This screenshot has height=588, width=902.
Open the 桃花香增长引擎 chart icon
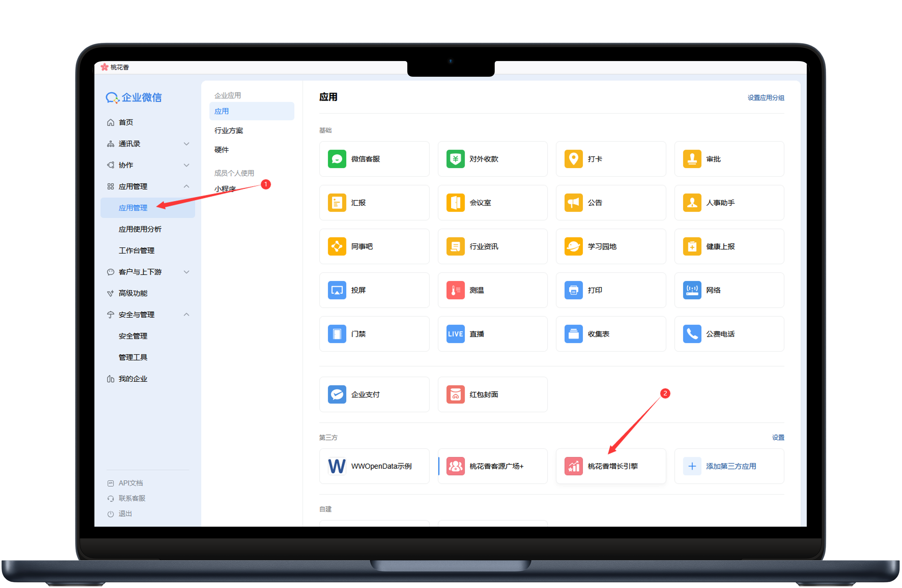[x=573, y=466]
